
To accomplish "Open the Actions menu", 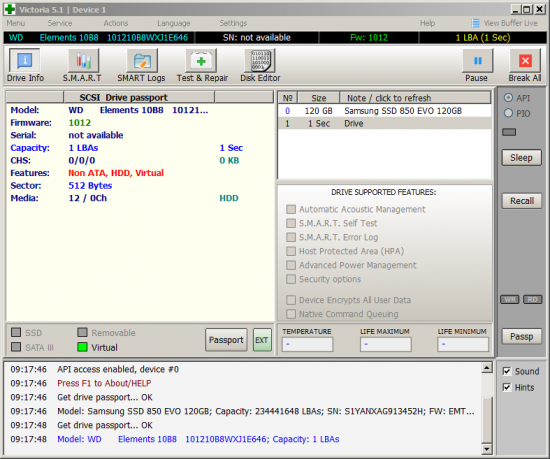I will pyautogui.click(x=116, y=23).
